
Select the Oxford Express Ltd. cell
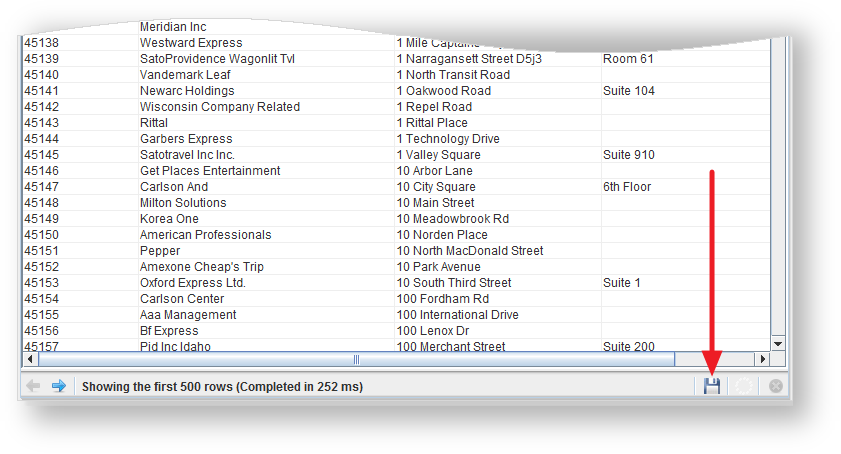[266, 283]
